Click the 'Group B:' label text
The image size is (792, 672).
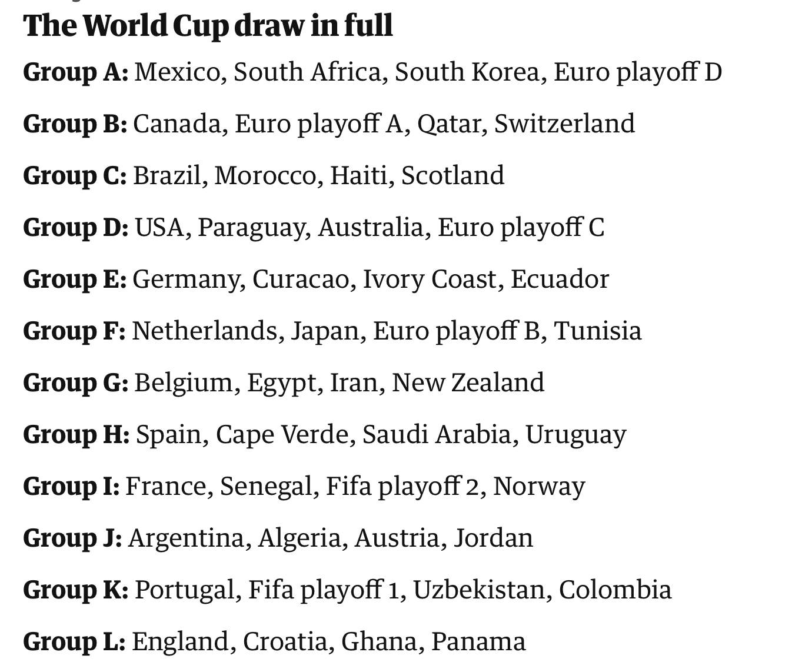tap(75, 124)
